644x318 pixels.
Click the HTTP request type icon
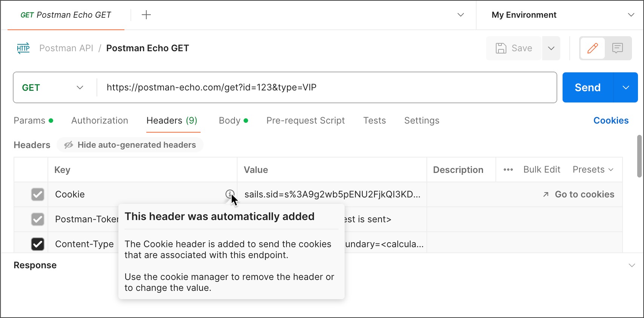click(x=23, y=48)
